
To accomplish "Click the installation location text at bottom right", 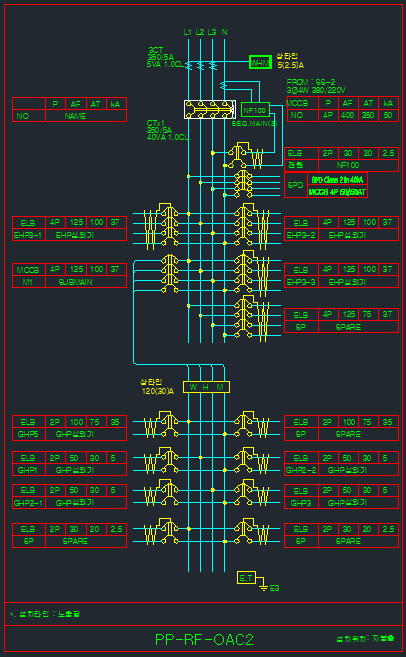I will pyautogui.click(x=365, y=639).
